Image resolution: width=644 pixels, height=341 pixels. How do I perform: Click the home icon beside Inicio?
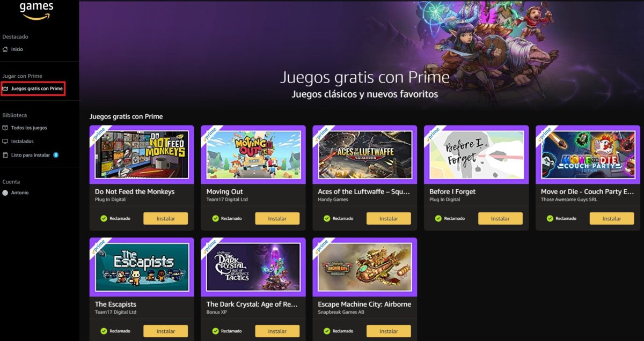[x=5, y=49]
